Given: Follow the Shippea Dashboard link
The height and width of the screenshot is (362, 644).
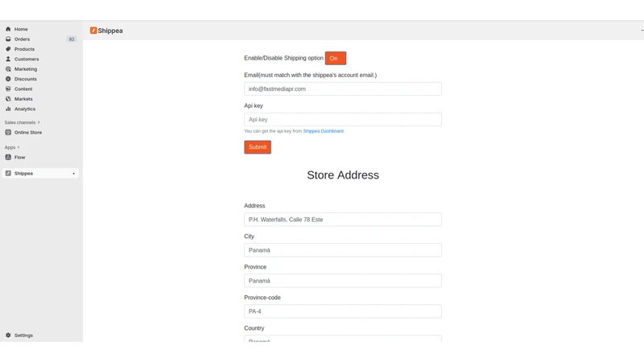Looking at the screenshot, I should (324, 131).
